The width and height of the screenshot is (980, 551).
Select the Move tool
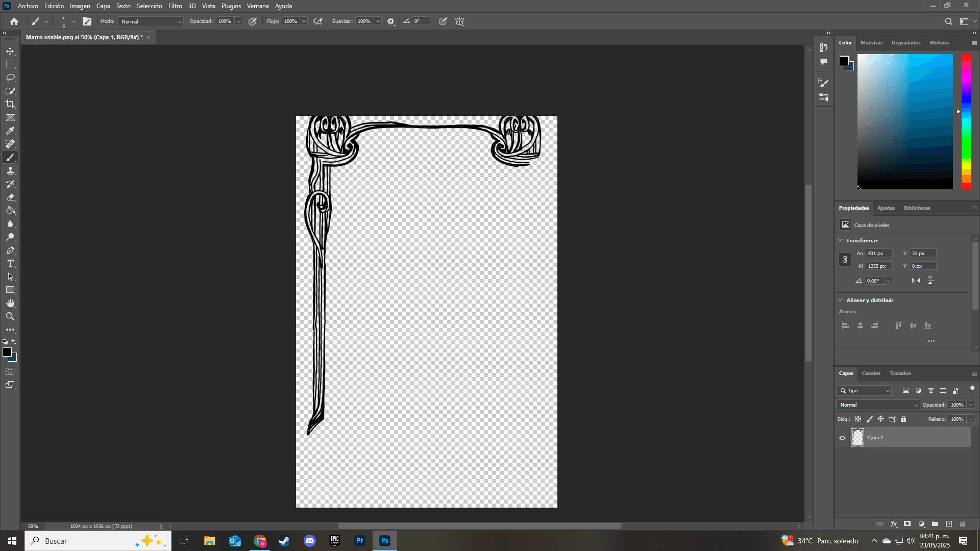coord(10,51)
